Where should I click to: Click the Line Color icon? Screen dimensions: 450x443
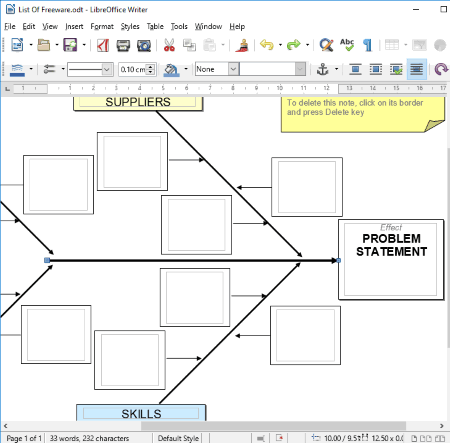tap(17, 69)
